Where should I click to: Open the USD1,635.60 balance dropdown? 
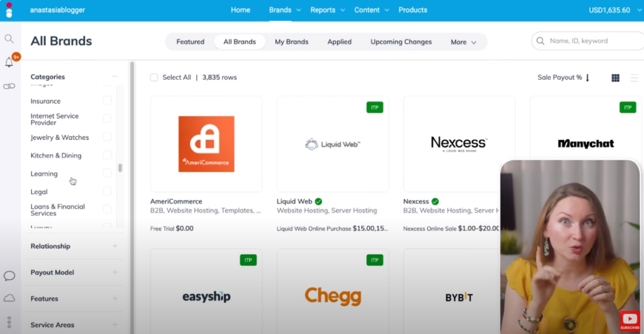coord(615,10)
